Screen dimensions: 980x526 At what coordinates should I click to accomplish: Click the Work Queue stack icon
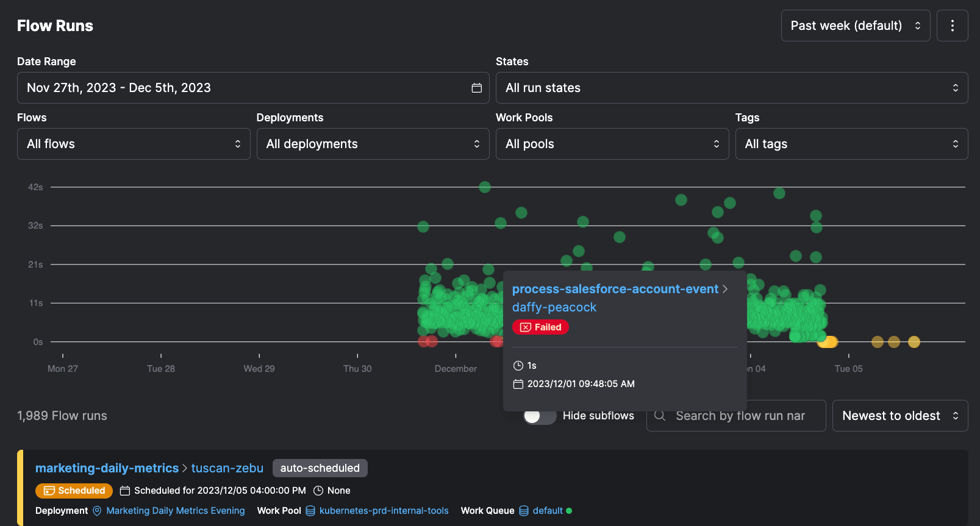coord(524,511)
